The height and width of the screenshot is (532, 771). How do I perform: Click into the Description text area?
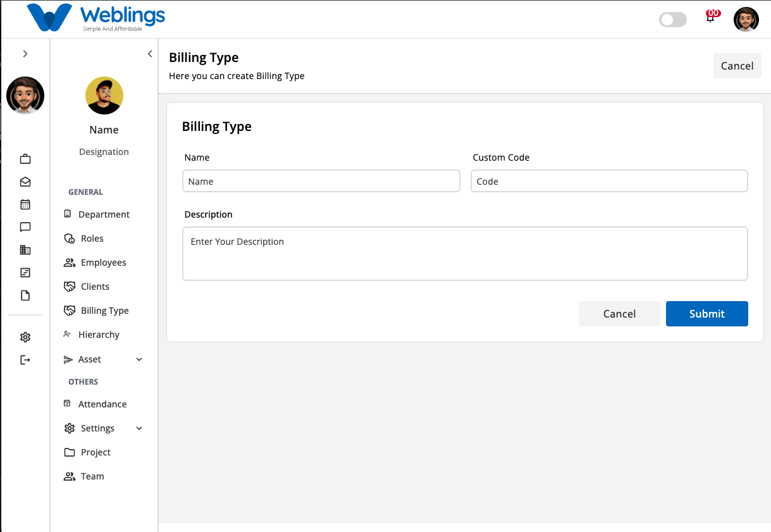pyautogui.click(x=465, y=254)
